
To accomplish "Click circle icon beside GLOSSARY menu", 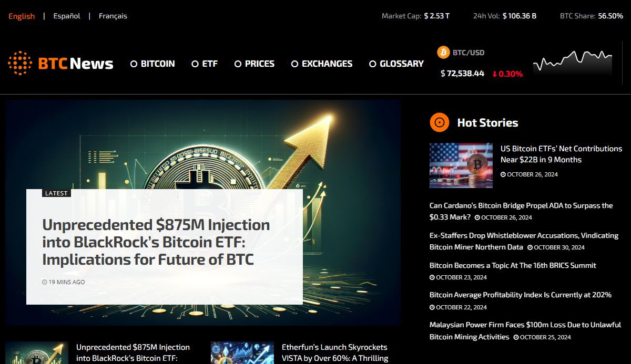I will coord(372,64).
